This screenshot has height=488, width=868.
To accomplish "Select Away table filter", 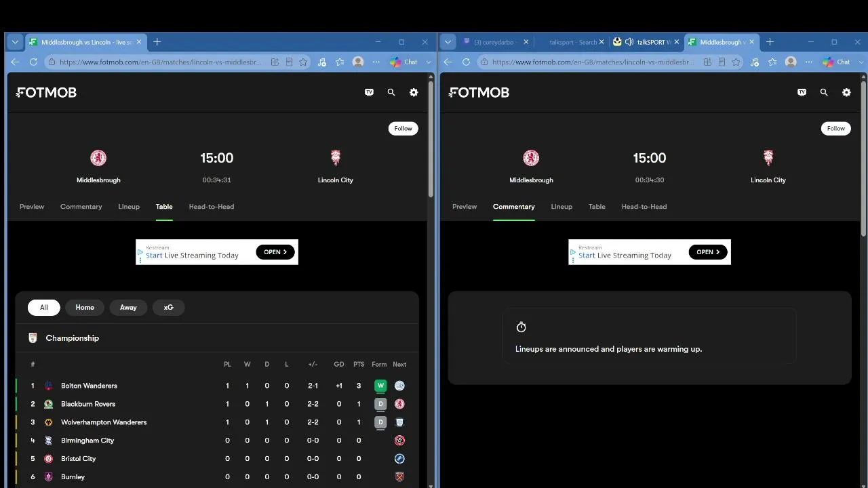I will pyautogui.click(x=128, y=308).
